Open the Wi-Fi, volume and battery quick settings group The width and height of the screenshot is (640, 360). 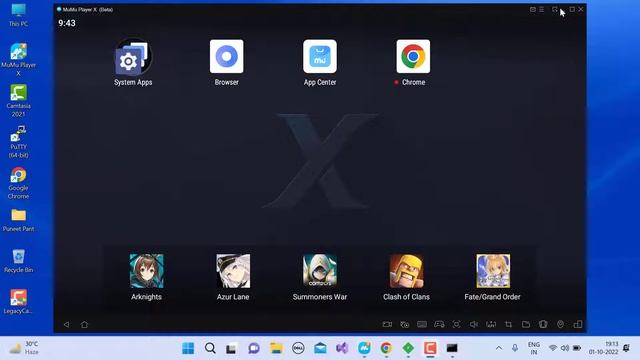(x=565, y=348)
